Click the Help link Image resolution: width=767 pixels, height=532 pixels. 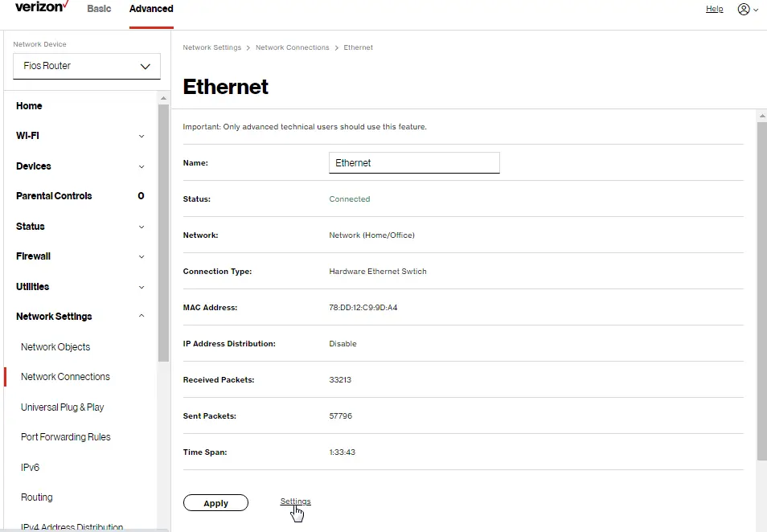tap(714, 9)
